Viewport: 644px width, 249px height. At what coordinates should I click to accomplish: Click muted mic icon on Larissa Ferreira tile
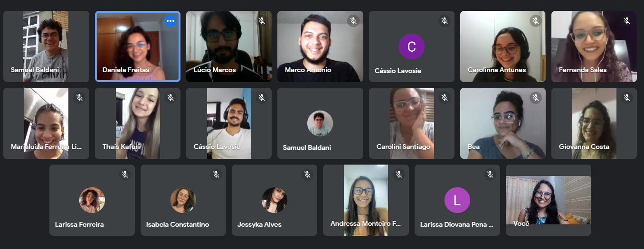pos(125,175)
